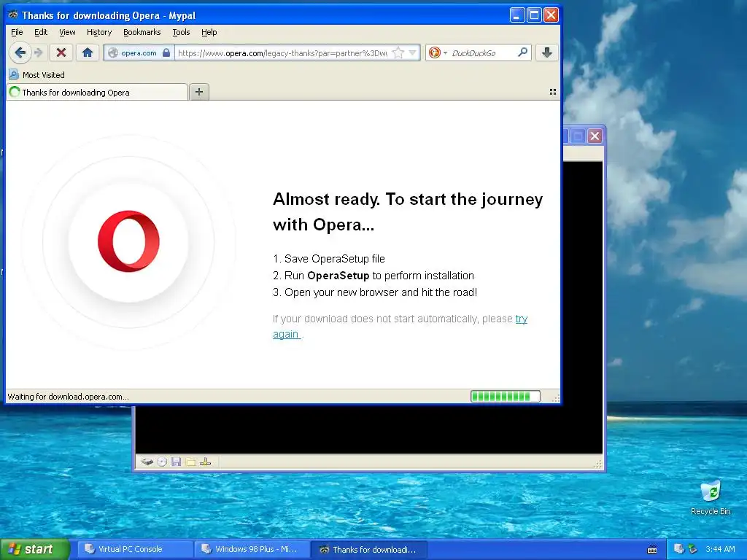Switch to Virtual PC Console taskbar item
Viewport: 747px width, 560px height.
[135, 550]
